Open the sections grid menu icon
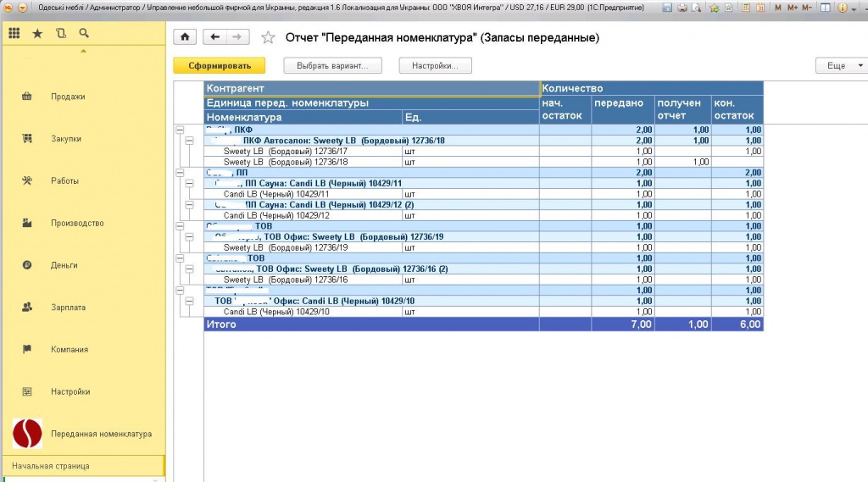The image size is (868, 482). 14,33
